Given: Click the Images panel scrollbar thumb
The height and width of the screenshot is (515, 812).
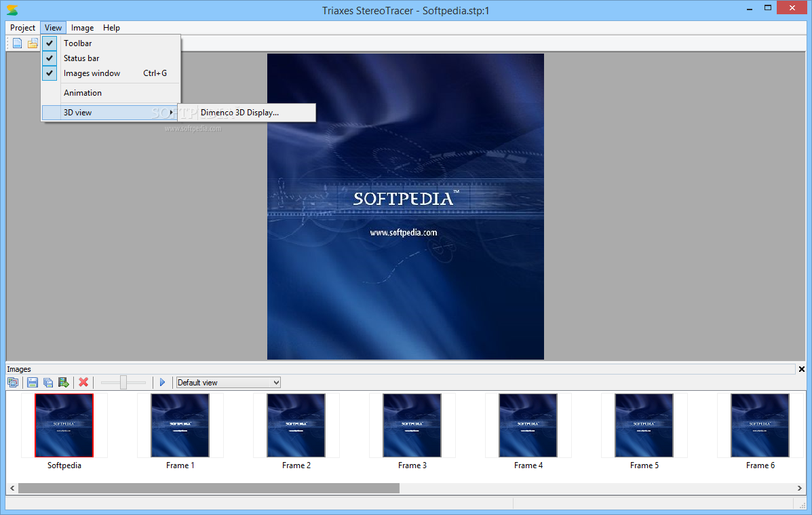Looking at the screenshot, I should click(x=209, y=488).
